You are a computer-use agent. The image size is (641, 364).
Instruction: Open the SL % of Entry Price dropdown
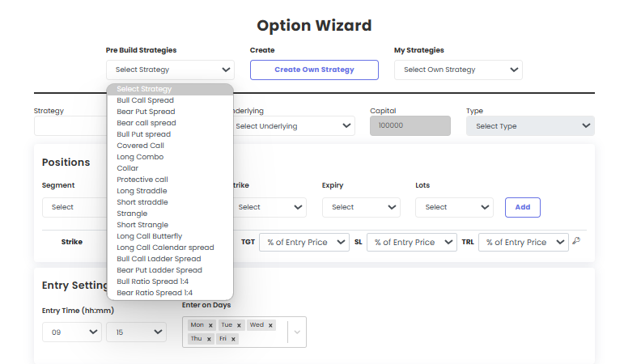click(x=412, y=242)
